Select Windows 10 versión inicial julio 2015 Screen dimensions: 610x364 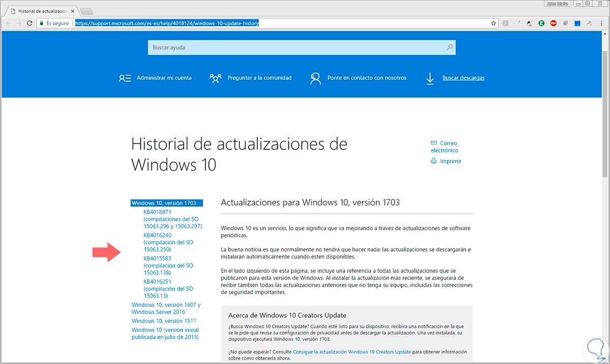coord(165,333)
